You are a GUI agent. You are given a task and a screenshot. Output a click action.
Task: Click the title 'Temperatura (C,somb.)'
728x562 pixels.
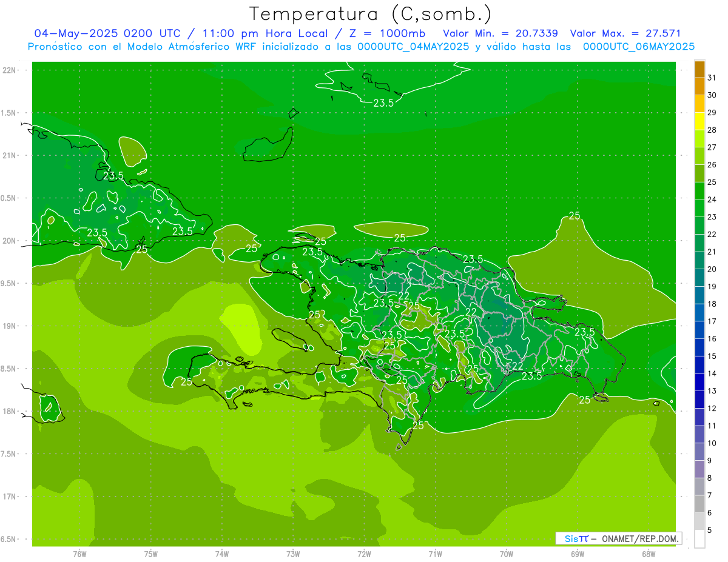(x=371, y=15)
